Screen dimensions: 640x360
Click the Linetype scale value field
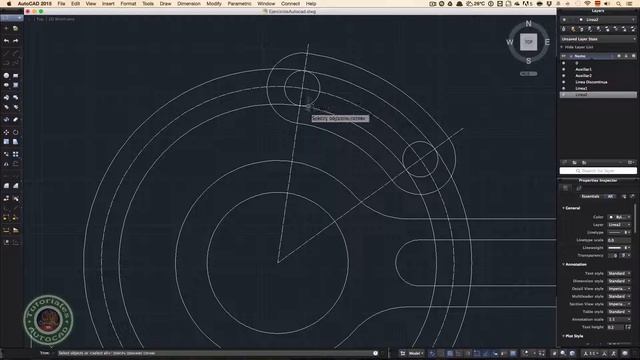619,240
